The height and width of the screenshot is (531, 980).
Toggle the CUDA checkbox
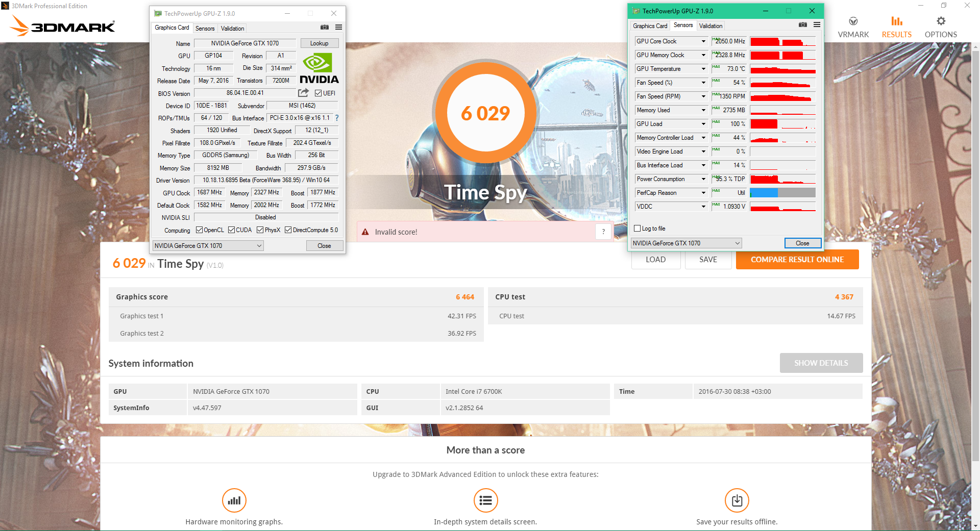tap(232, 230)
